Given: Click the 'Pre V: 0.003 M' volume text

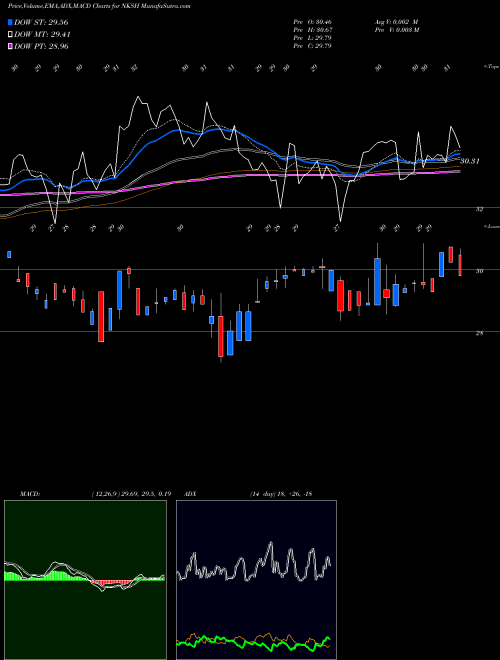Looking at the screenshot, I should 396,30.
